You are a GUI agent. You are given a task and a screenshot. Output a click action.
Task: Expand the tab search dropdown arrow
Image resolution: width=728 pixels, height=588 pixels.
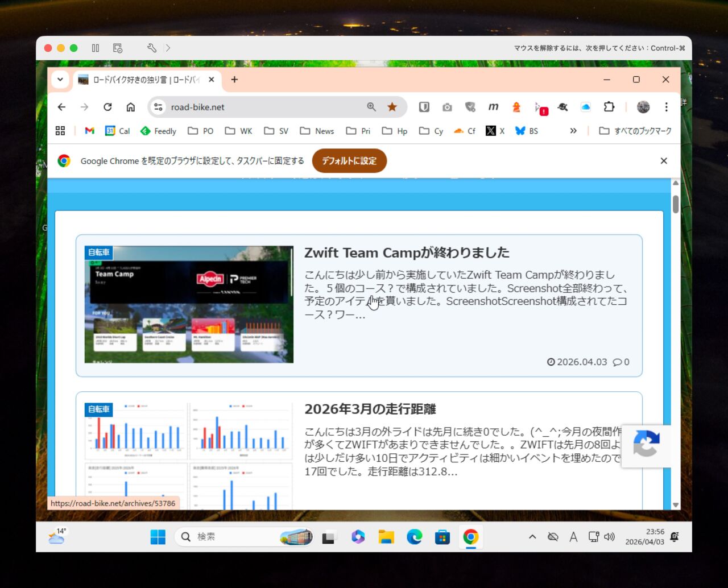pyautogui.click(x=60, y=80)
